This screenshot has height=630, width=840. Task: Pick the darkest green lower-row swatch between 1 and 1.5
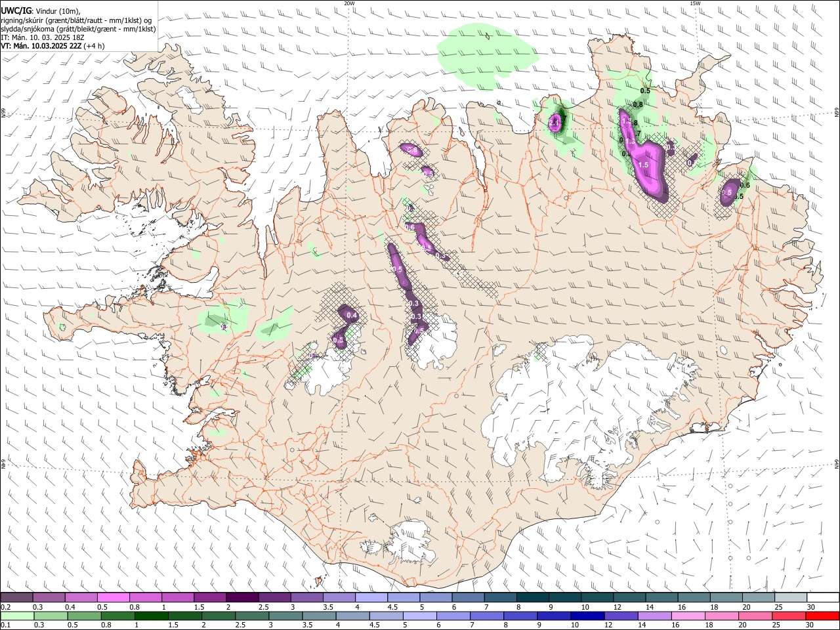(151, 616)
